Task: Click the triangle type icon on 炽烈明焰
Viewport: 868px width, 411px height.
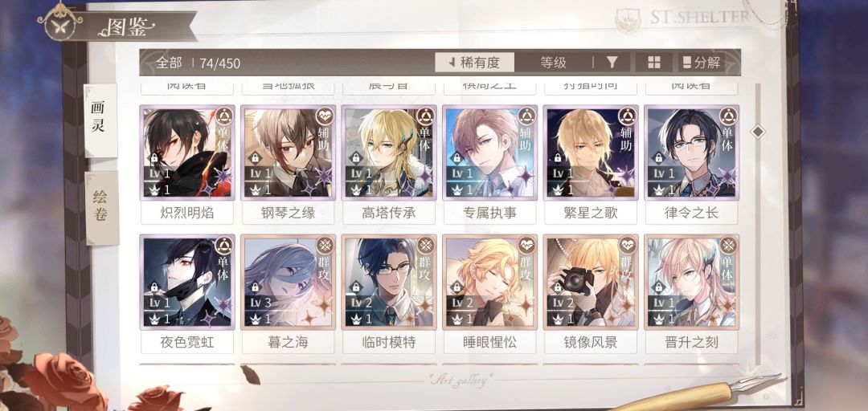Action: 223,116
